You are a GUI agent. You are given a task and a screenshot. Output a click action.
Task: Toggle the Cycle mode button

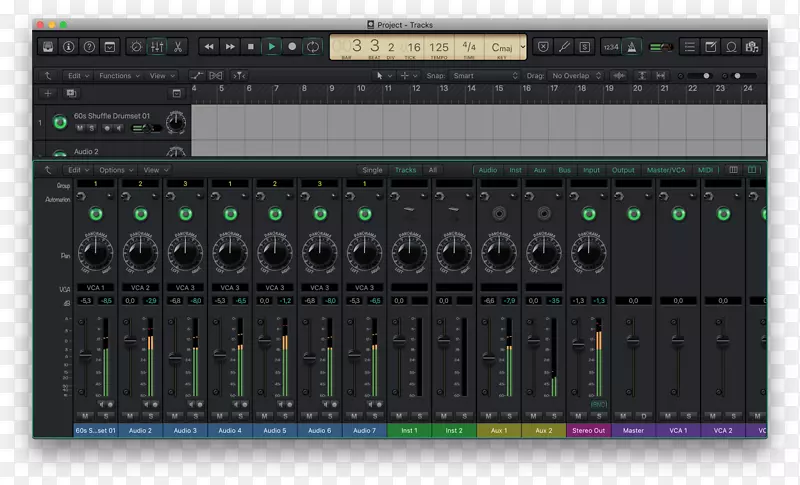[313, 46]
